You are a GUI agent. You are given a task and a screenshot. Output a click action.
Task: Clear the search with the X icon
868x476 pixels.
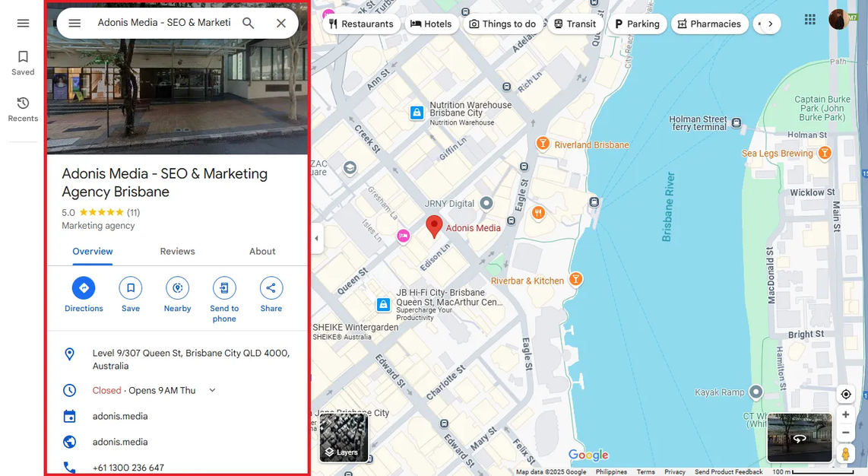[x=281, y=24]
